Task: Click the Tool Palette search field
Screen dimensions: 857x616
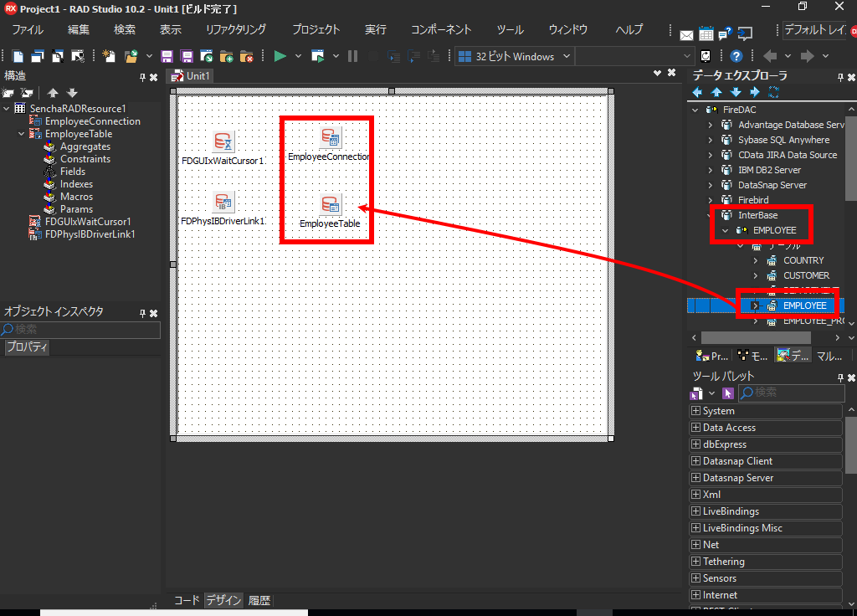Action: pos(792,393)
